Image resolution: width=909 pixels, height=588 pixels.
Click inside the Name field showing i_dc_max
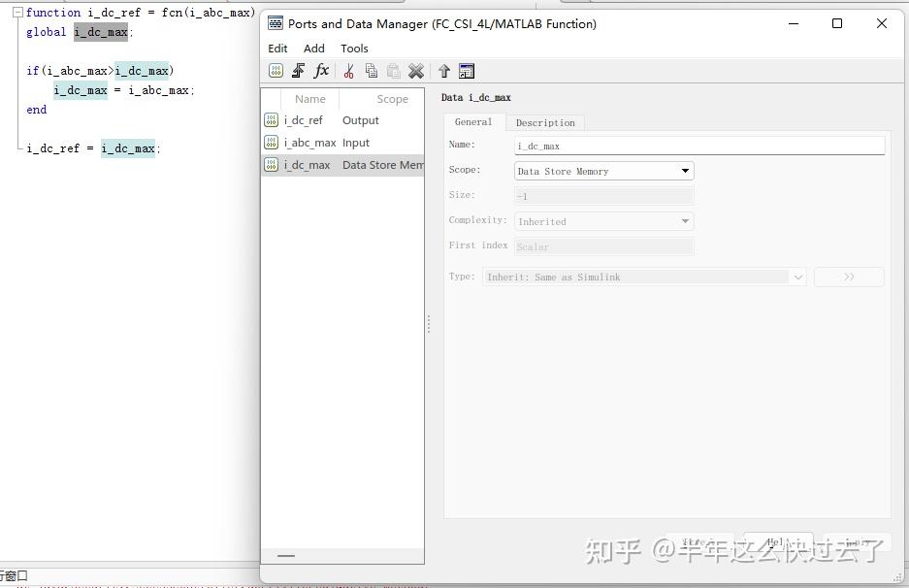698,145
